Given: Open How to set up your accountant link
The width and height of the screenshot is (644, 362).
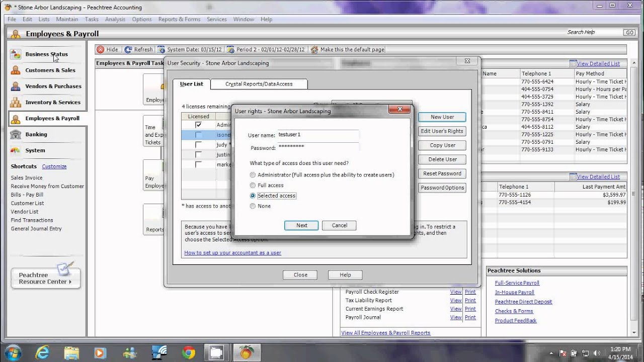Looking at the screenshot, I should pos(232,253).
